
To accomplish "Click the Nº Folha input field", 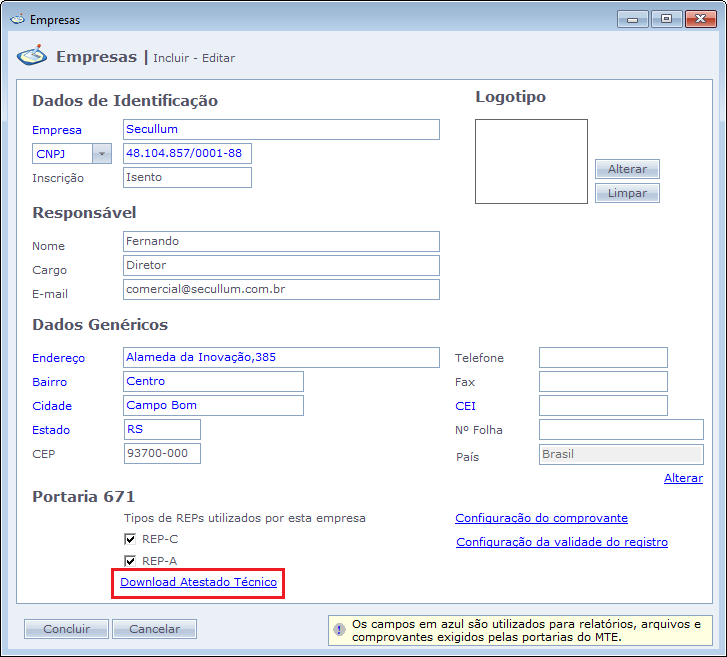I will coord(621,429).
